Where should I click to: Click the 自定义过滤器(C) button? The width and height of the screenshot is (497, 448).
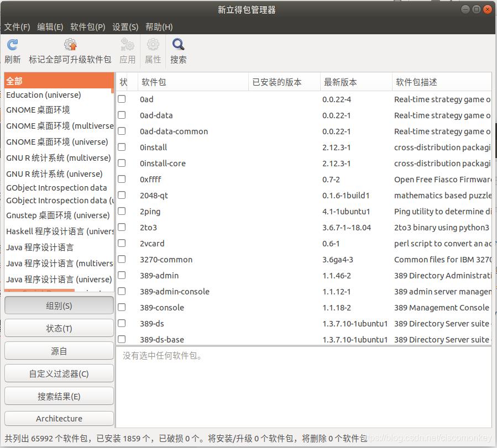coord(59,373)
